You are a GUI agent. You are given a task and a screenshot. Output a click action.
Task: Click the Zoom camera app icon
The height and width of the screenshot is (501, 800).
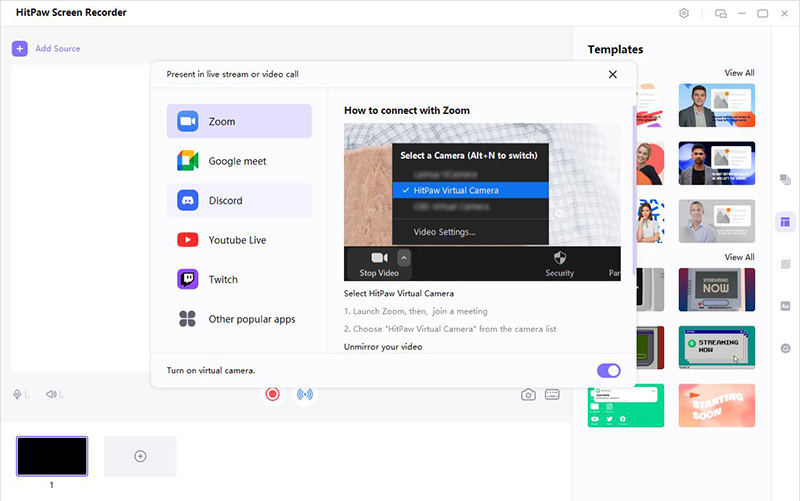coord(188,121)
